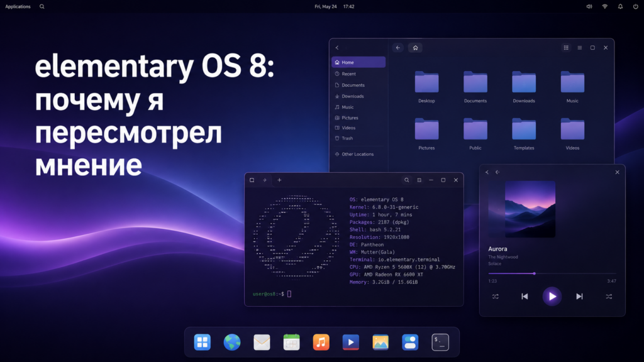Toggle shuffle in music player
644x362 pixels.
point(609,297)
